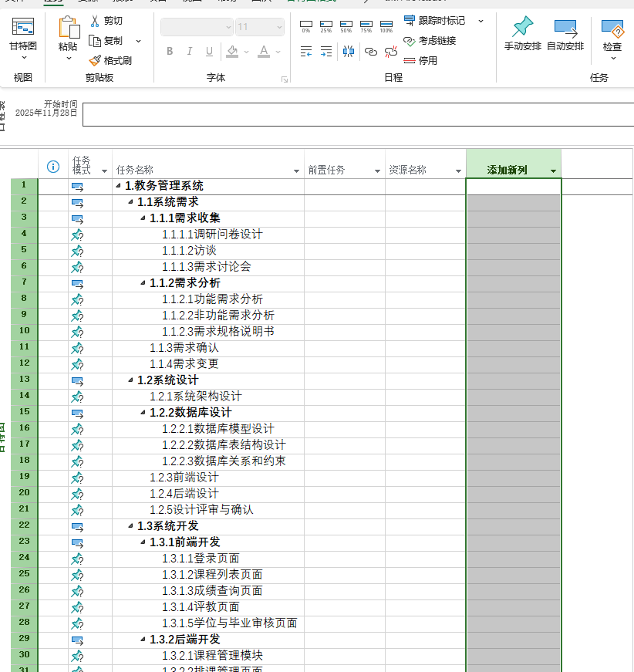Mark task 50% complete
This screenshot has width=634, height=672.
click(346, 26)
